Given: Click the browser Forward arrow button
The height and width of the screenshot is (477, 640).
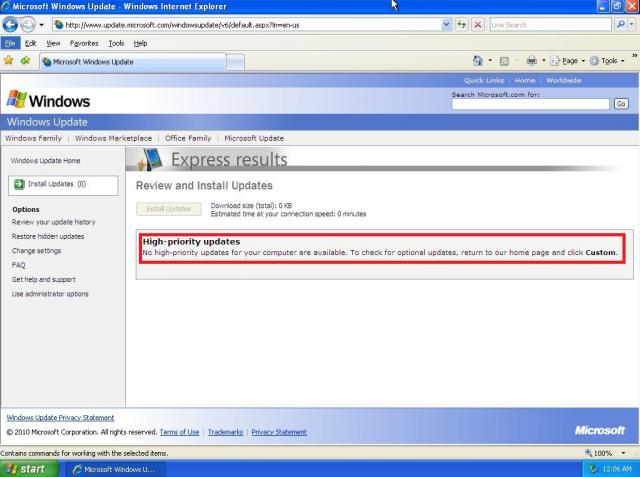Looking at the screenshot, I should point(28,25).
